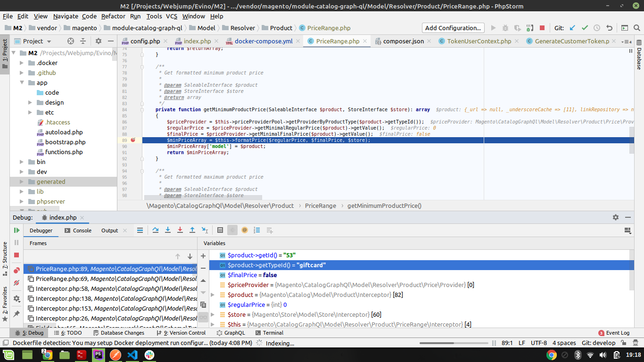Open Slack from the taskbar
The image size is (644, 362).
point(149,355)
